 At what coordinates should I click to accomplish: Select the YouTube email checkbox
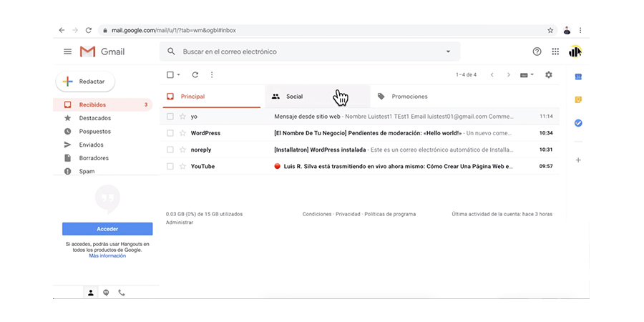[x=170, y=166]
